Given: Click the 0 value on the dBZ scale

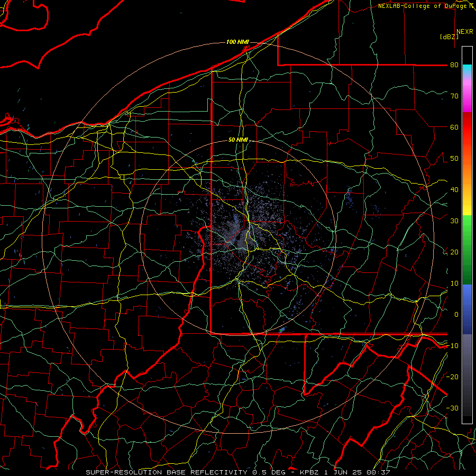Looking at the screenshot, I should tap(456, 315).
